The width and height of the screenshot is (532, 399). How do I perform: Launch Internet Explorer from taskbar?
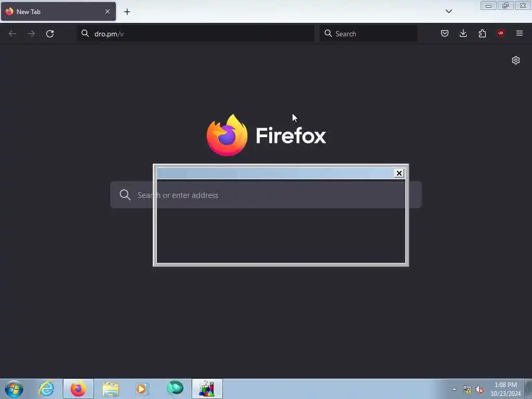point(46,389)
